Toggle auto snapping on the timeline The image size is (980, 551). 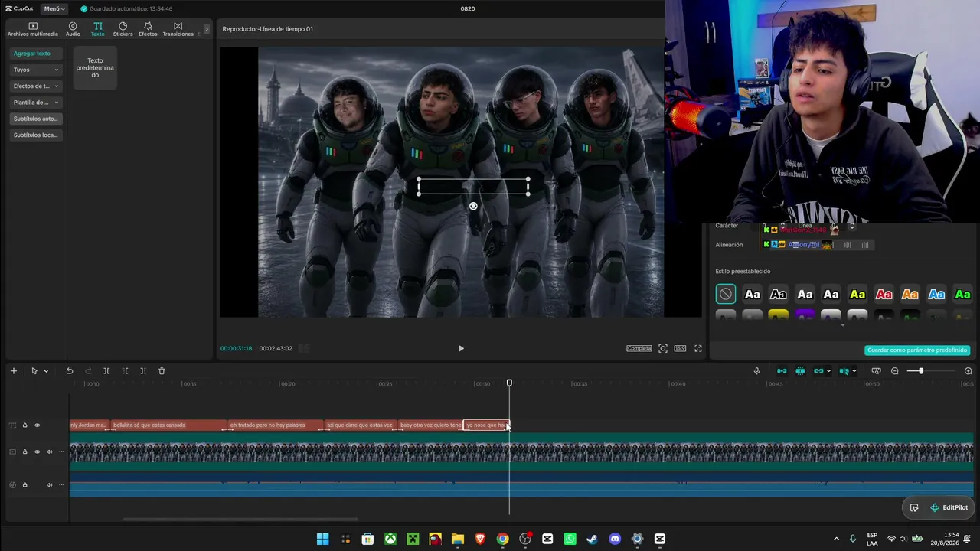800,371
